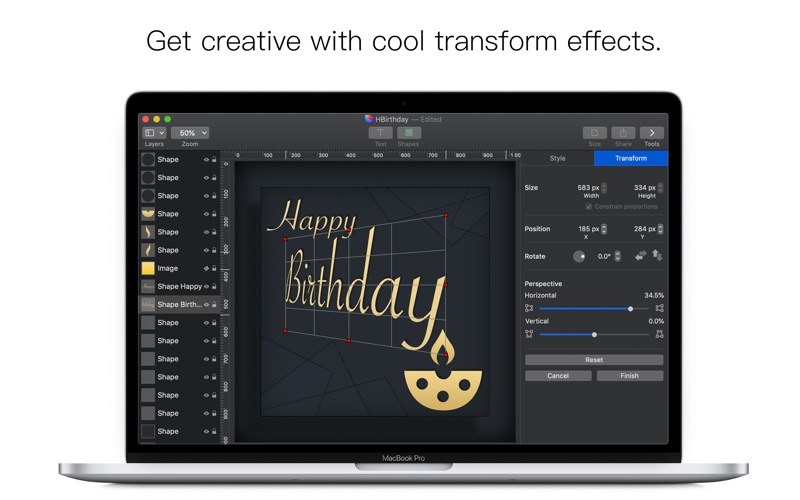The width and height of the screenshot is (800, 500).
Task: Adjust the Y position stepper
Action: [x=660, y=229]
